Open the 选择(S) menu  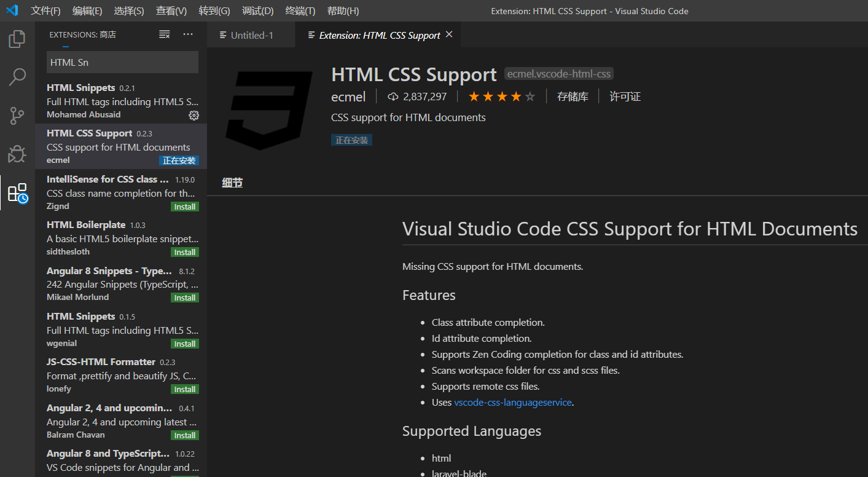pos(129,11)
